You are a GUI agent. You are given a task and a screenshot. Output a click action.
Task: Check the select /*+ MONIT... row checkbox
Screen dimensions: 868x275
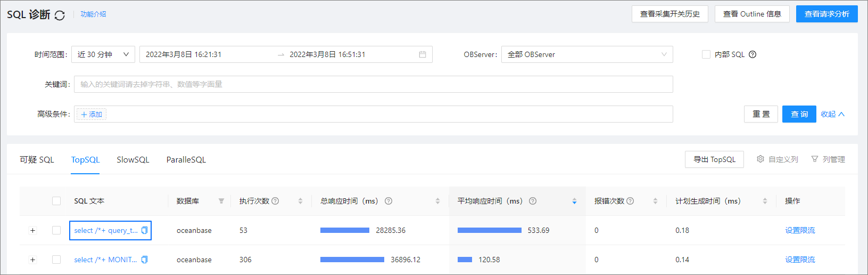[x=56, y=260]
